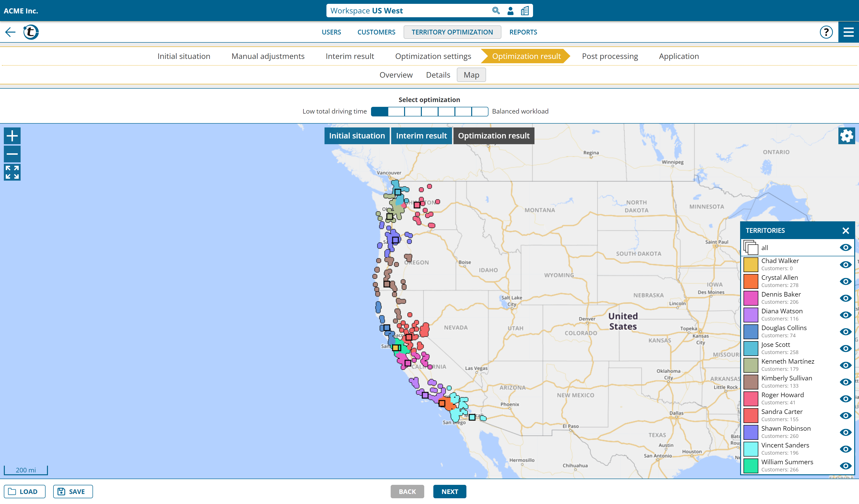Open the user profile icon
859x504 pixels.
(510, 11)
